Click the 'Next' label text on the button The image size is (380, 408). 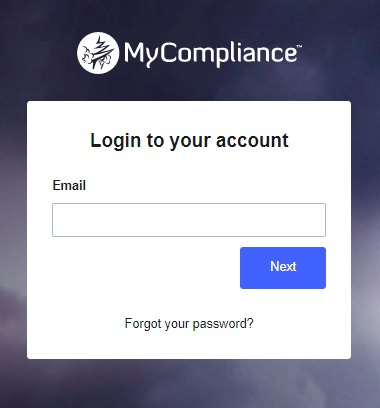click(283, 267)
